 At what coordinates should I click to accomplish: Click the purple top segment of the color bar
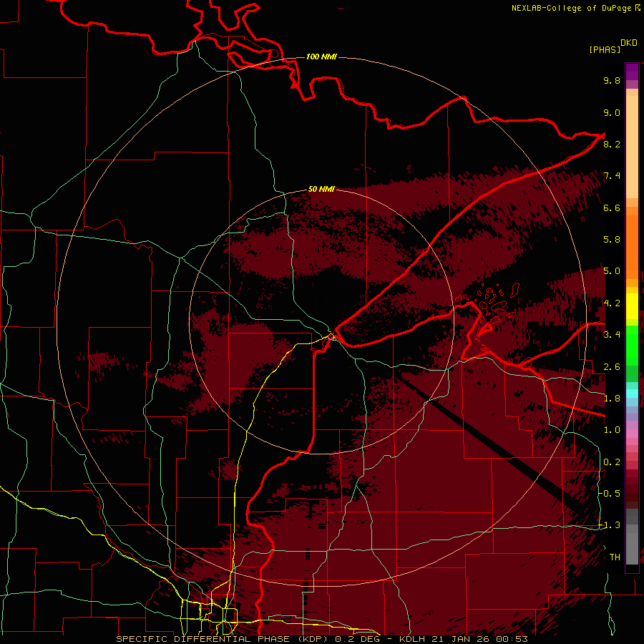click(632, 72)
